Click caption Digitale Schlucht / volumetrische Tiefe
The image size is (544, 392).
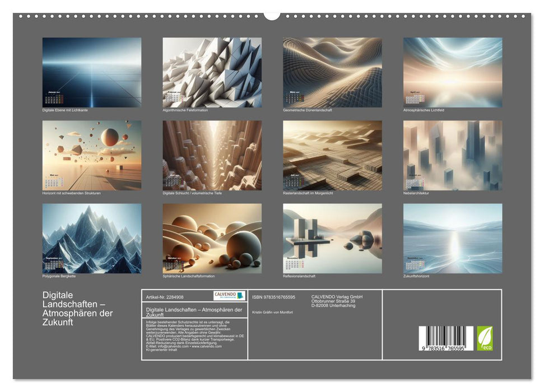pos(192,193)
